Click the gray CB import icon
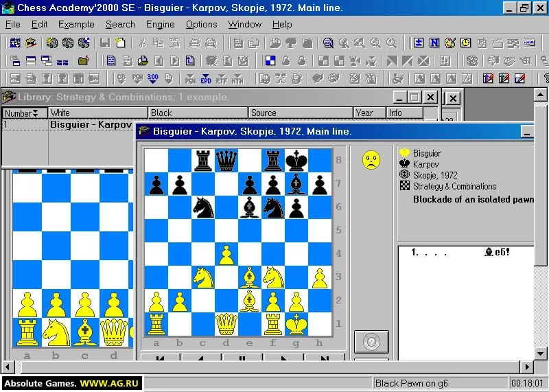 pos(121,78)
